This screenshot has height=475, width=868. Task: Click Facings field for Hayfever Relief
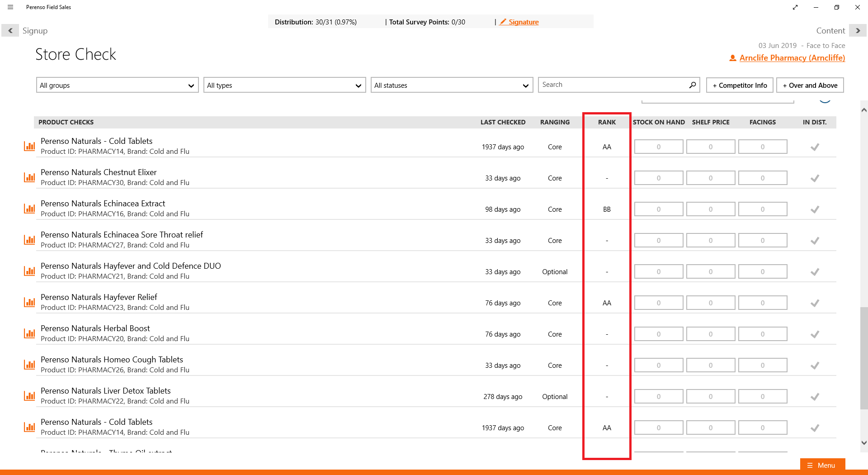(x=763, y=303)
